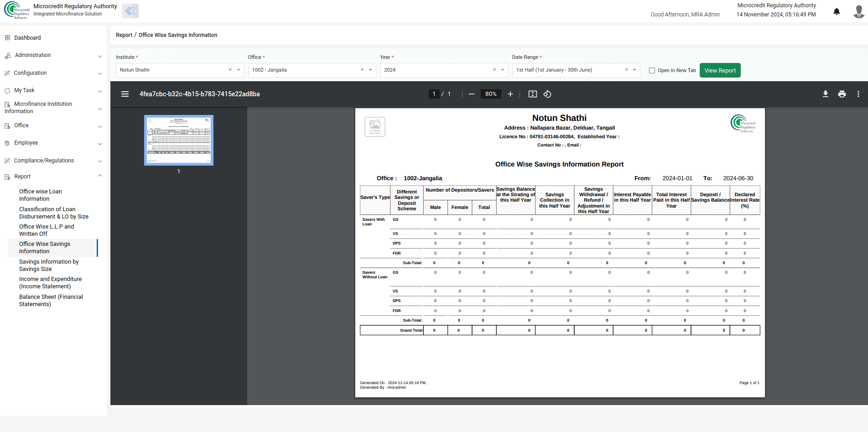Image resolution: width=868 pixels, height=432 pixels.
Task: Click the fit to page icon
Action: pos(533,94)
